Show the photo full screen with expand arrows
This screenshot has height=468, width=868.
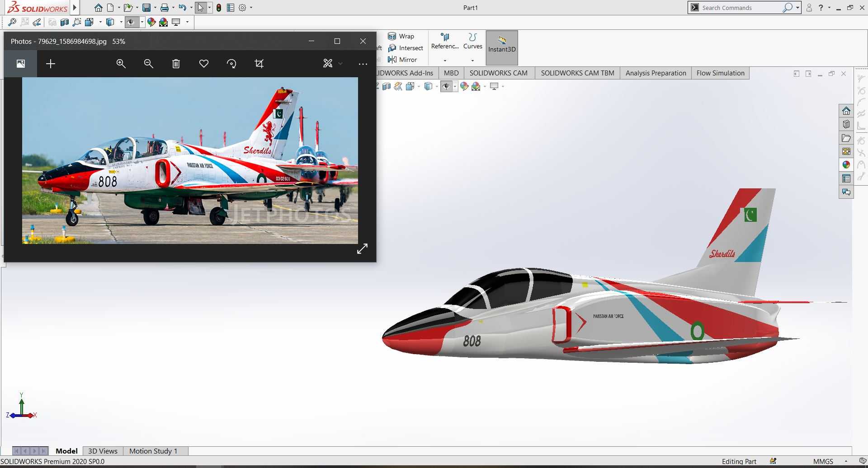pos(362,249)
